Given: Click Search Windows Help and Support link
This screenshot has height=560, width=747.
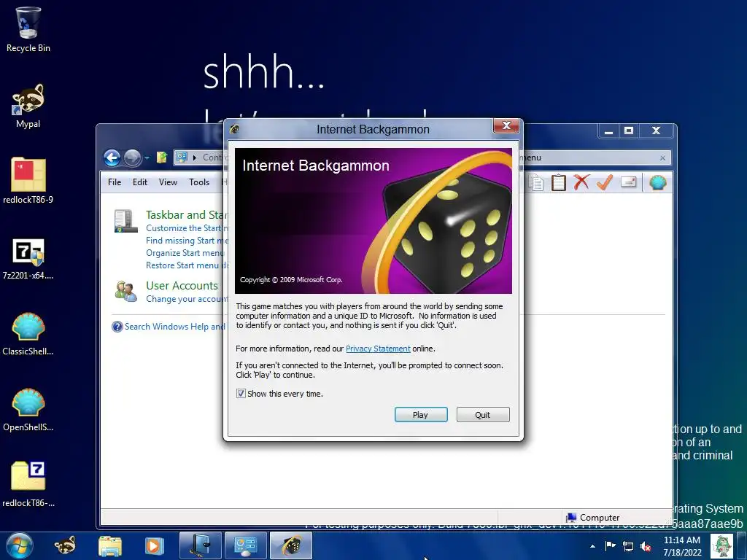Looking at the screenshot, I should 174,327.
